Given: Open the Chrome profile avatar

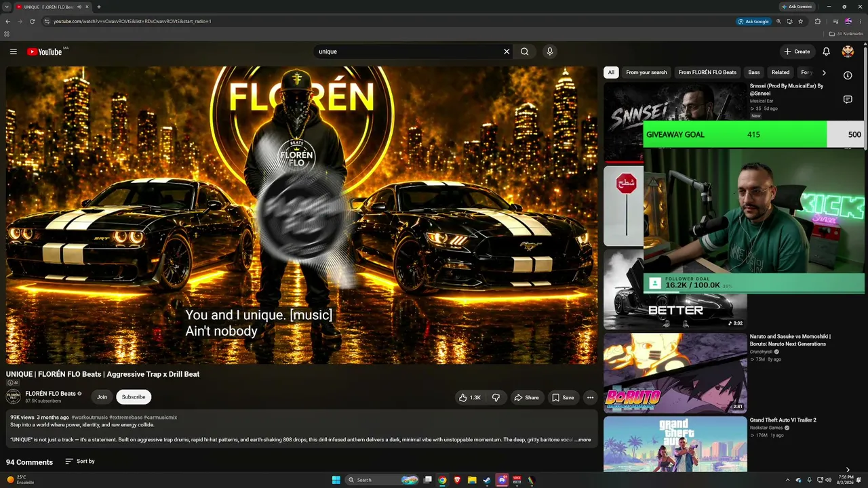Looking at the screenshot, I should click(848, 22).
